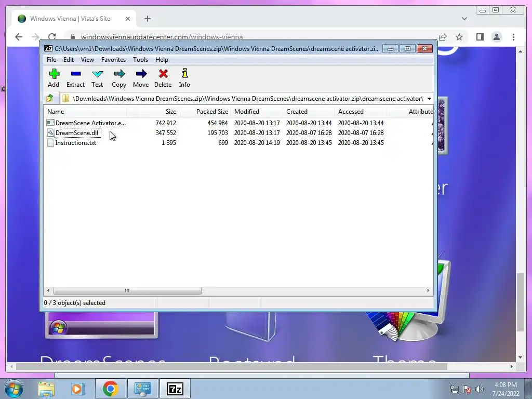Open the Edit menu

click(69, 60)
